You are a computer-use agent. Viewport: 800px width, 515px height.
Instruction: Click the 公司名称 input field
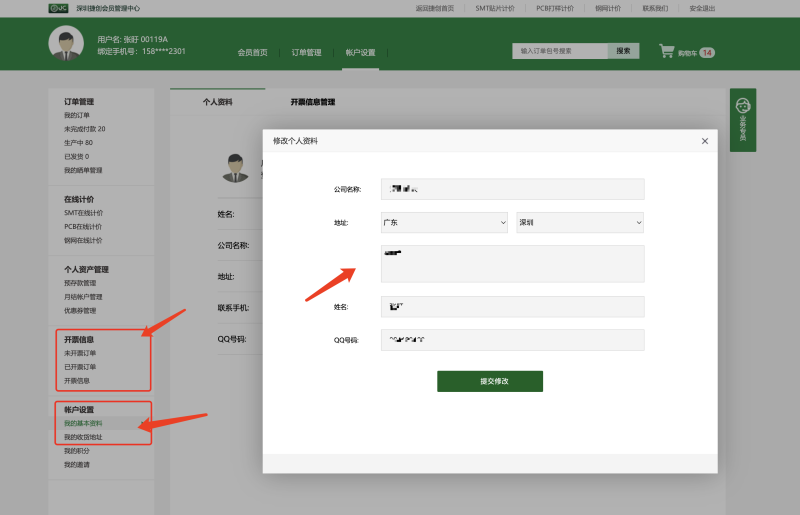tap(512, 189)
